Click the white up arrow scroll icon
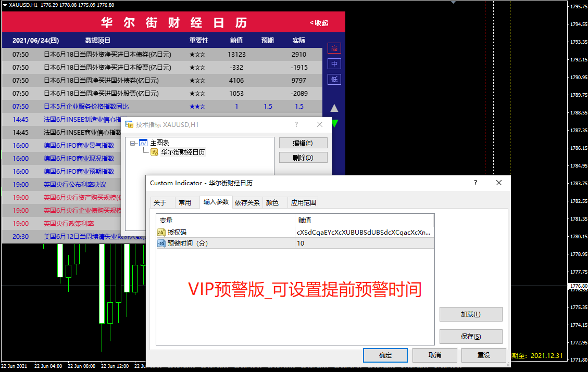The height and width of the screenshot is (372, 588). coord(334,108)
